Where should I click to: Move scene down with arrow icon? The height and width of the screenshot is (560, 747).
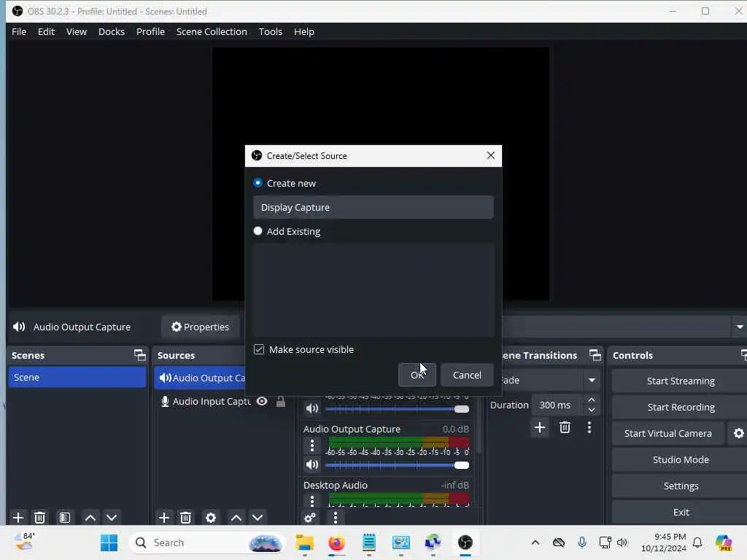(x=112, y=518)
